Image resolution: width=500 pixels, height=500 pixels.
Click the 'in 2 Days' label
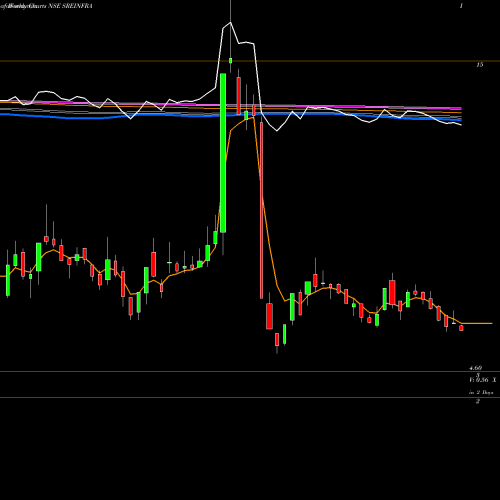[481, 393]
